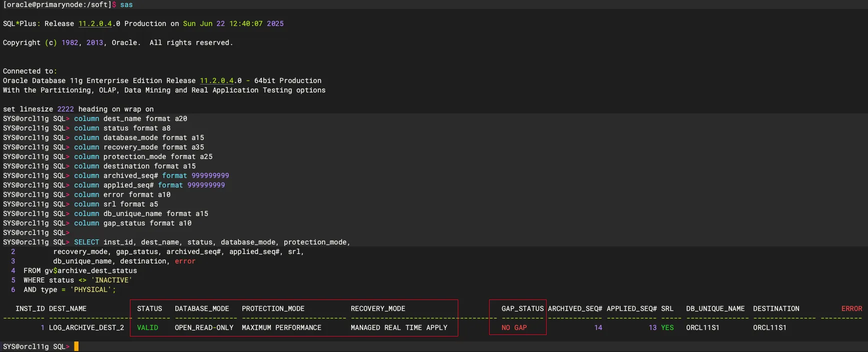Screen dimensions: 868x352
Task: Click the MAXIMUM PERFORMANCE protection mode value
Action: click(281, 327)
